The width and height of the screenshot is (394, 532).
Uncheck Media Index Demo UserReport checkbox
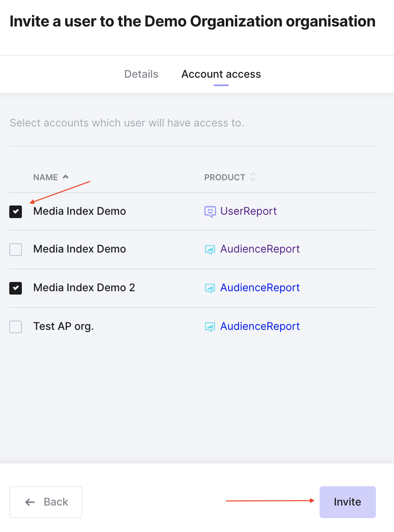coord(16,212)
